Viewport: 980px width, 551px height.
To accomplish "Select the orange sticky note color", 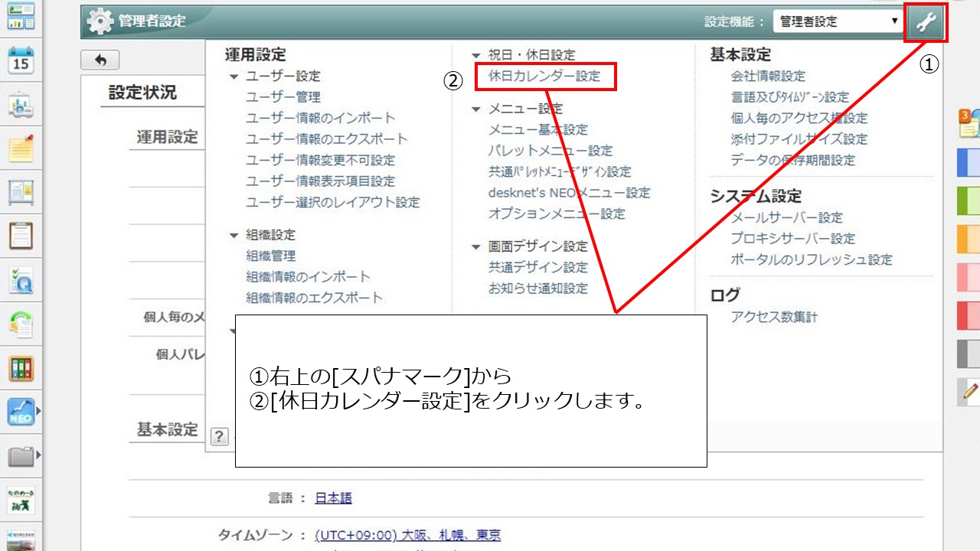I will (x=969, y=239).
